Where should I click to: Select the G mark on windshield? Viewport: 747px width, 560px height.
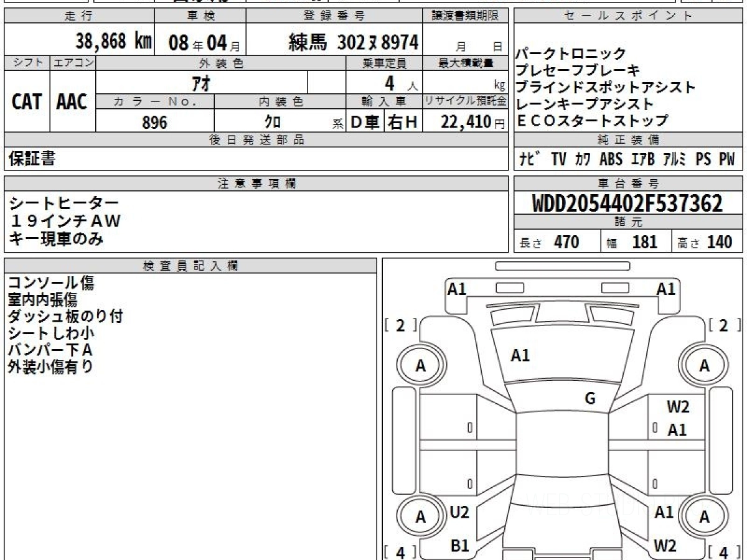[x=590, y=399]
